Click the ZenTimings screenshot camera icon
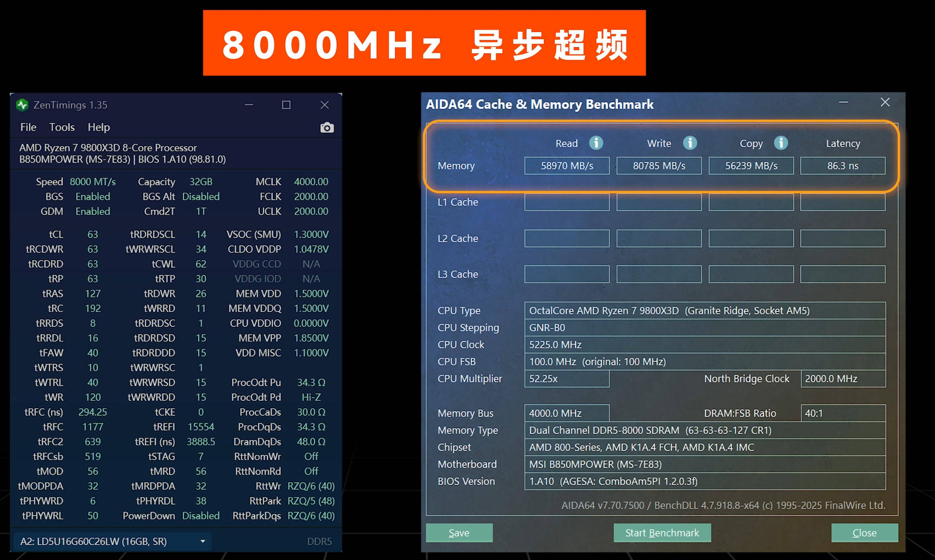The height and width of the screenshot is (560, 935). pyautogui.click(x=327, y=128)
